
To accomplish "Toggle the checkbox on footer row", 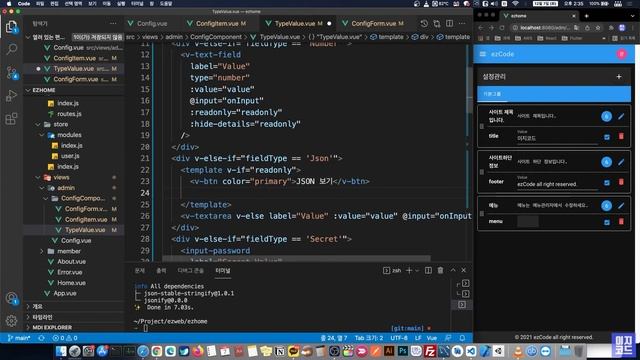I will click(607, 183).
